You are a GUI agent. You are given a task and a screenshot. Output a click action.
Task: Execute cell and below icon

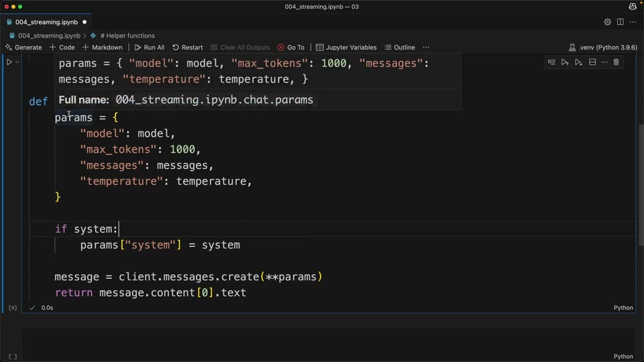point(578,62)
